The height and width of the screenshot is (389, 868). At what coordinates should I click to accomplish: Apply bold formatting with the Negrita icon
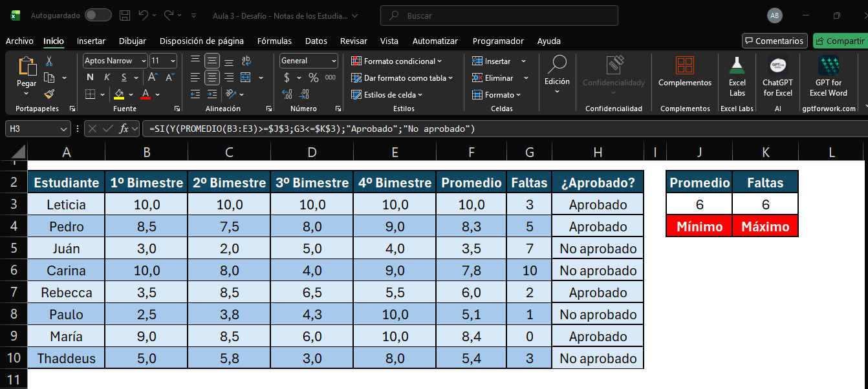[90, 77]
